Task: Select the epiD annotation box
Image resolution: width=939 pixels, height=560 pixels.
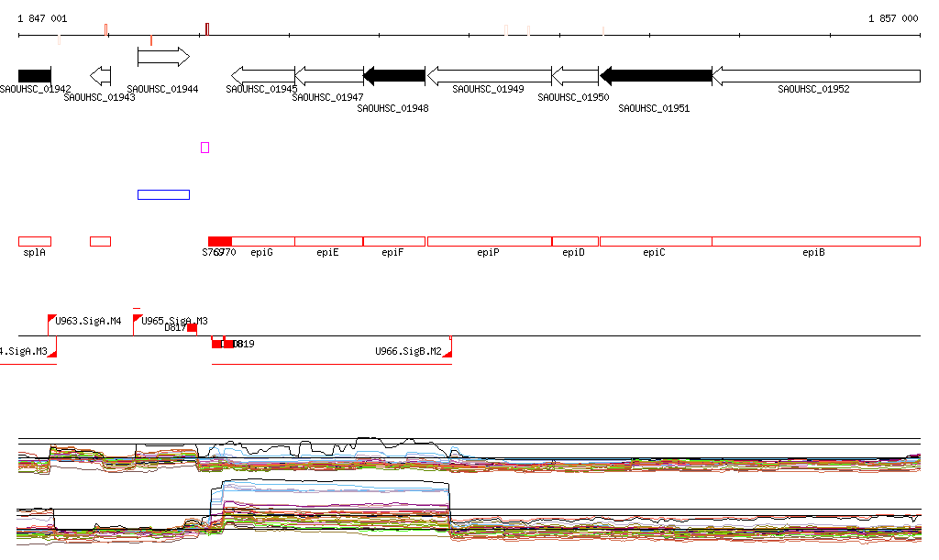Action: coord(575,242)
